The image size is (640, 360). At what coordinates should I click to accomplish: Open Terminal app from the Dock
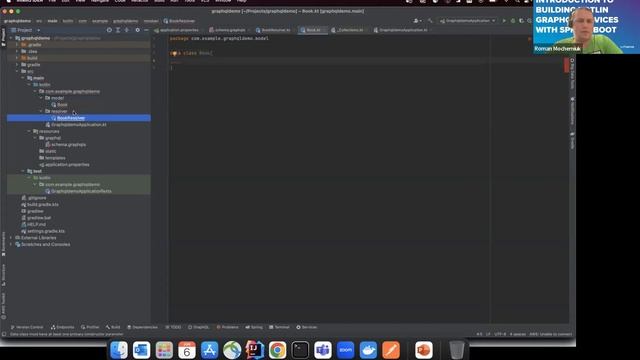pyautogui.click(x=300, y=350)
